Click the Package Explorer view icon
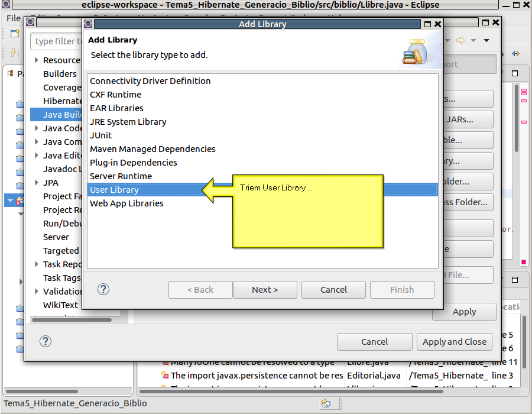Image resolution: width=532 pixels, height=414 pixels. coord(11,73)
